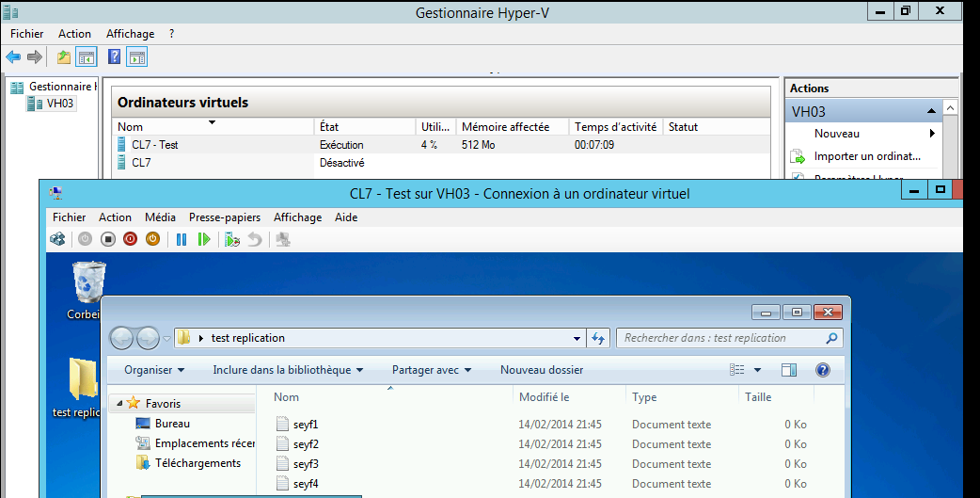
Task: Open Média menu in VM connection window
Action: pyautogui.click(x=160, y=217)
